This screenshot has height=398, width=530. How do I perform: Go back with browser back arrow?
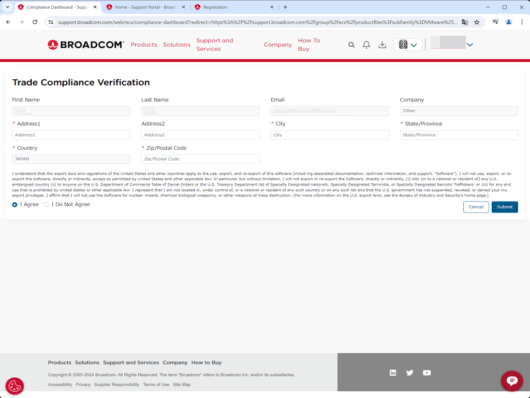tap(8, 22)
